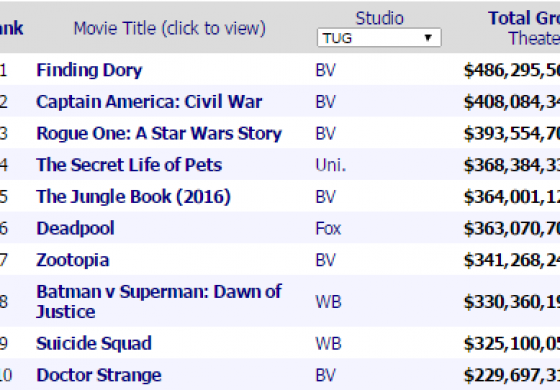
Task: Click the Movie Title column header
Action: [x=169, y=28]
